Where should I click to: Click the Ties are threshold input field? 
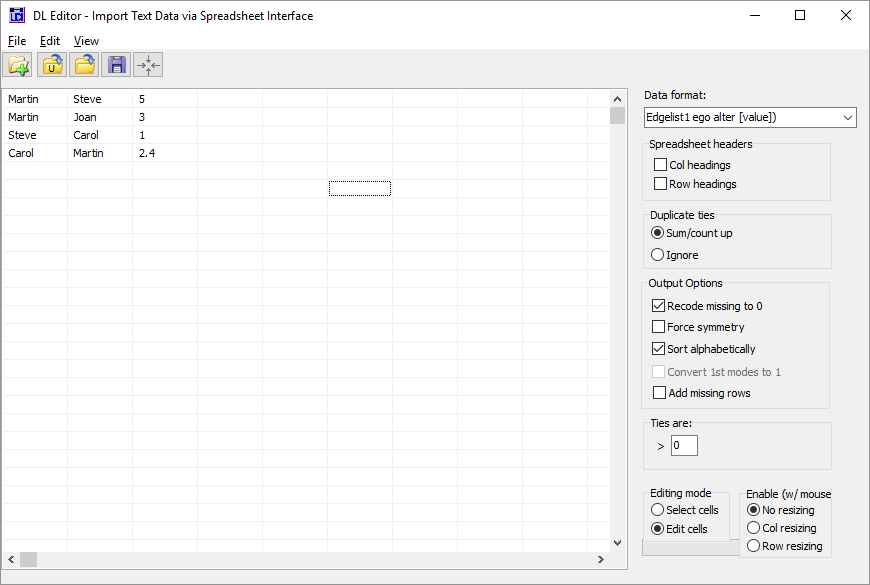coord(684,446)
